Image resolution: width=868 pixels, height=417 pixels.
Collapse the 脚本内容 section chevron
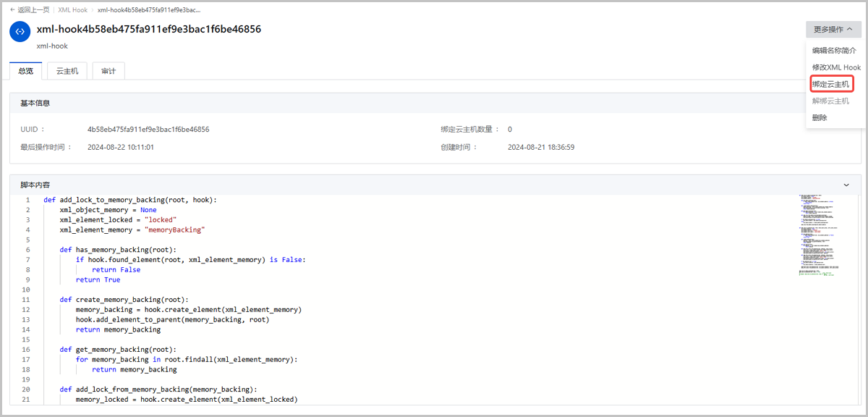coord(847,185)
